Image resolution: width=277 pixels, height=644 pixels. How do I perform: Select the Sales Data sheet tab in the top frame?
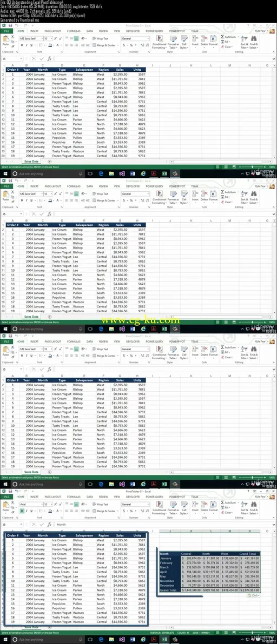31,162
